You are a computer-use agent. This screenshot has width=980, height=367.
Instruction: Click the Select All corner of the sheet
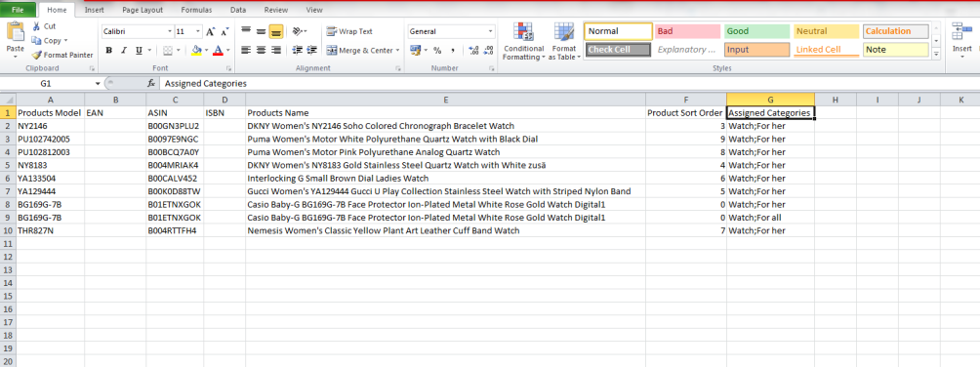pos(8,99)
